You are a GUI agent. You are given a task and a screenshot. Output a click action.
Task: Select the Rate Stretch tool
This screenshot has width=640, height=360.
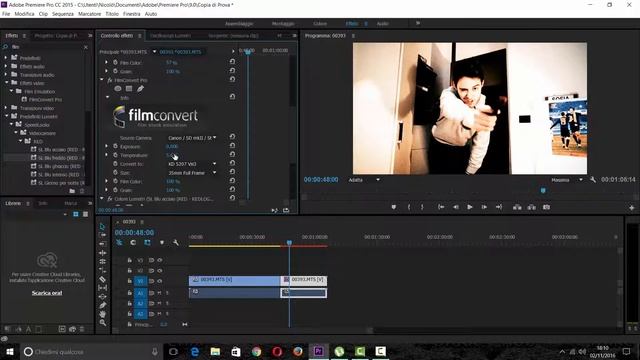[x=102, y=262]
